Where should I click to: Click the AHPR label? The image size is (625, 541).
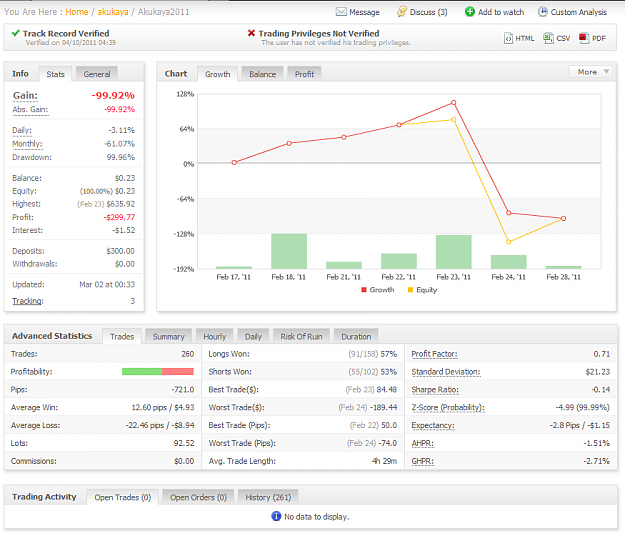tap(423, 443)
